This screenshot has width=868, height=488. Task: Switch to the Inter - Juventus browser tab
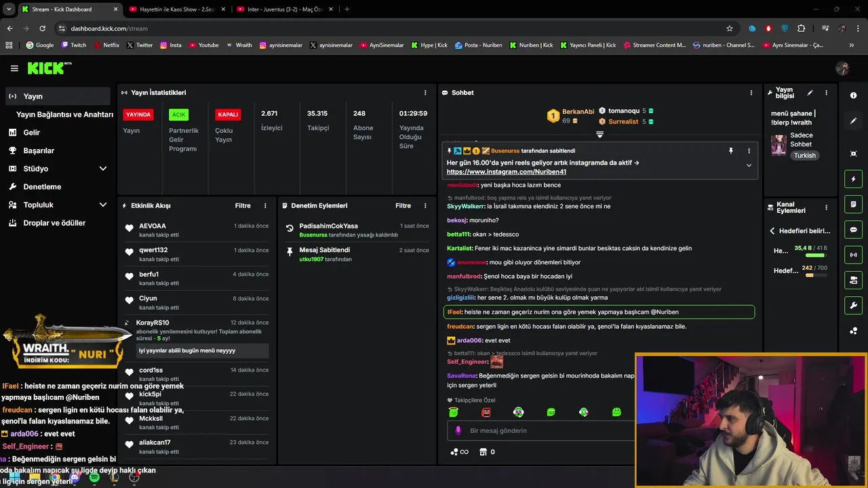(285, 9)
